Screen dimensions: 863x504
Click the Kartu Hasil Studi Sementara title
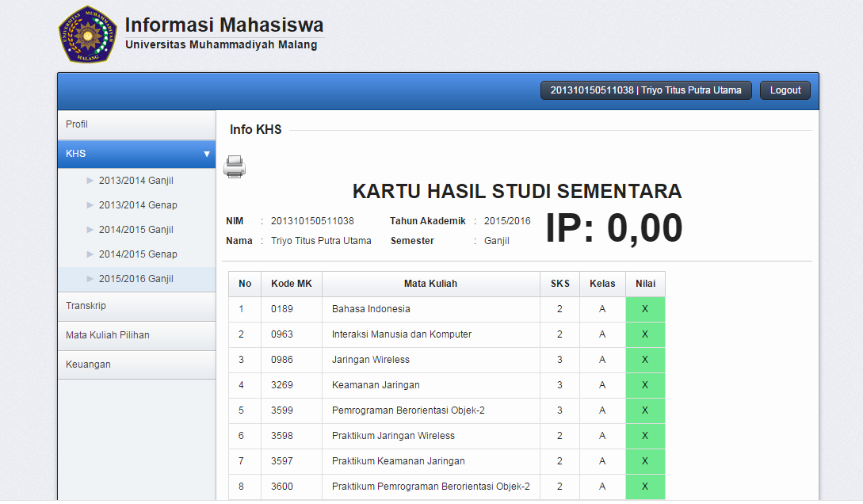click(x=517, y=192)
